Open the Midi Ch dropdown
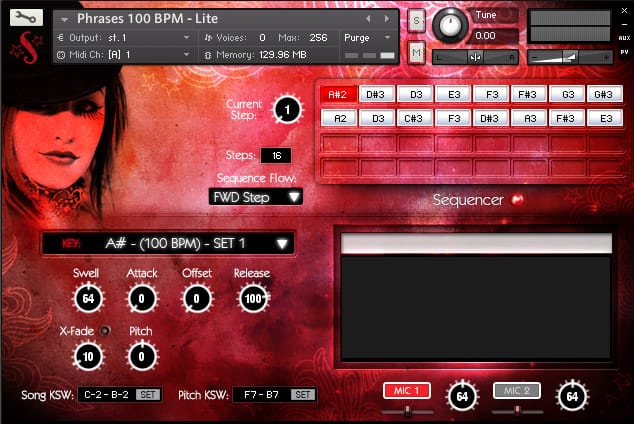634x424 pixels. pos(124,55)
